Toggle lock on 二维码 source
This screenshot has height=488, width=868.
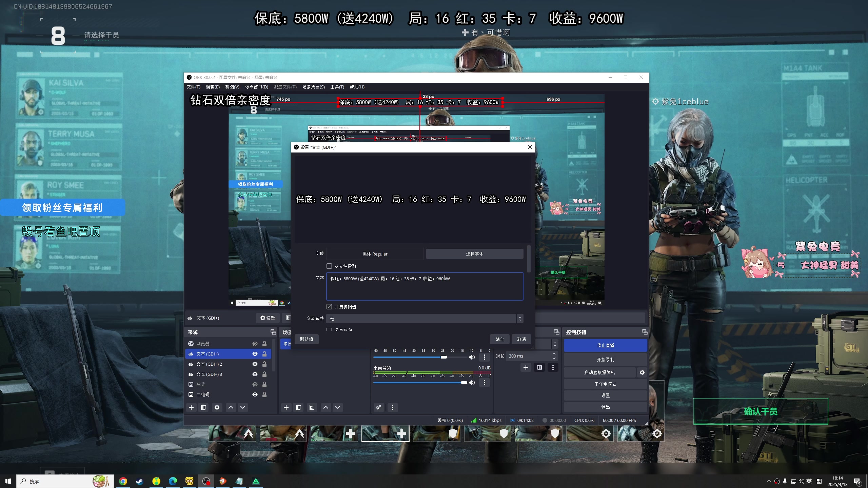pyautogui.click(x=264, y=394)
